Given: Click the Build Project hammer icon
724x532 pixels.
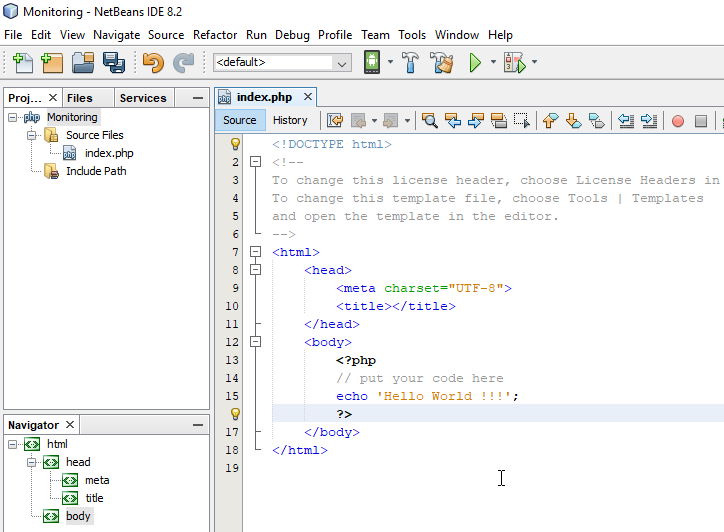Looking at the screenshot, I should pyautogui.click(x=410, y=62).
